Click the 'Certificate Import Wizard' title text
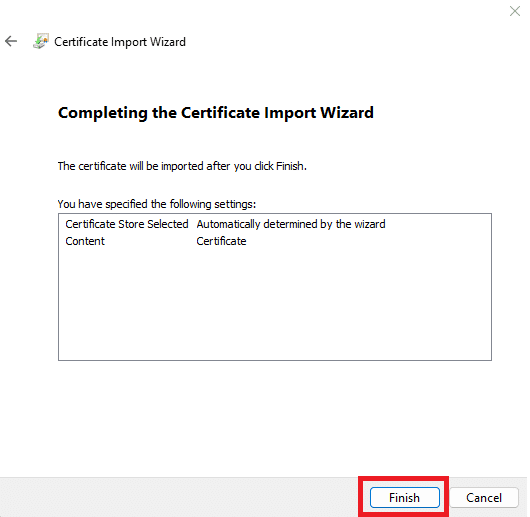This screenshot has width=530, height=517. tap(120, 42)
